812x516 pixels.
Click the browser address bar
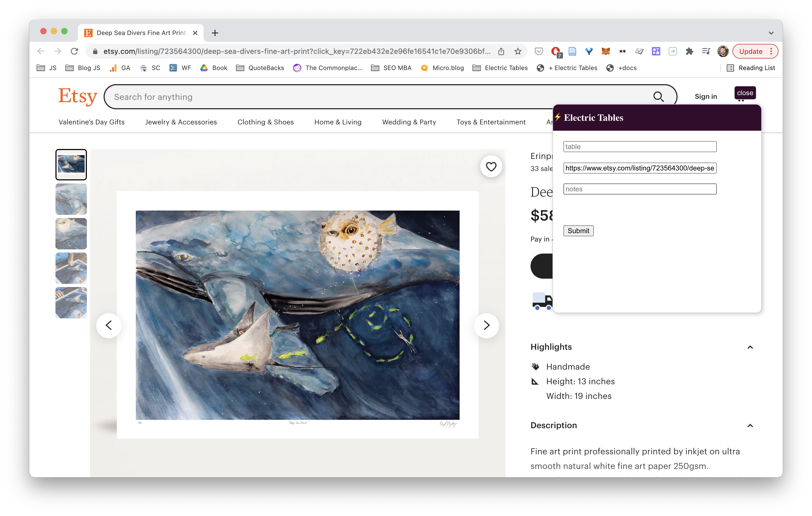297,51
